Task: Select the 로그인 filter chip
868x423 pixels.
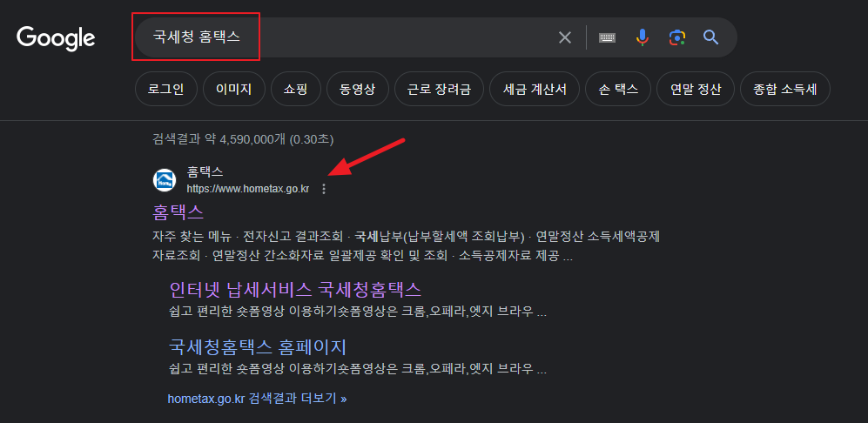Action: coord(166,89)
